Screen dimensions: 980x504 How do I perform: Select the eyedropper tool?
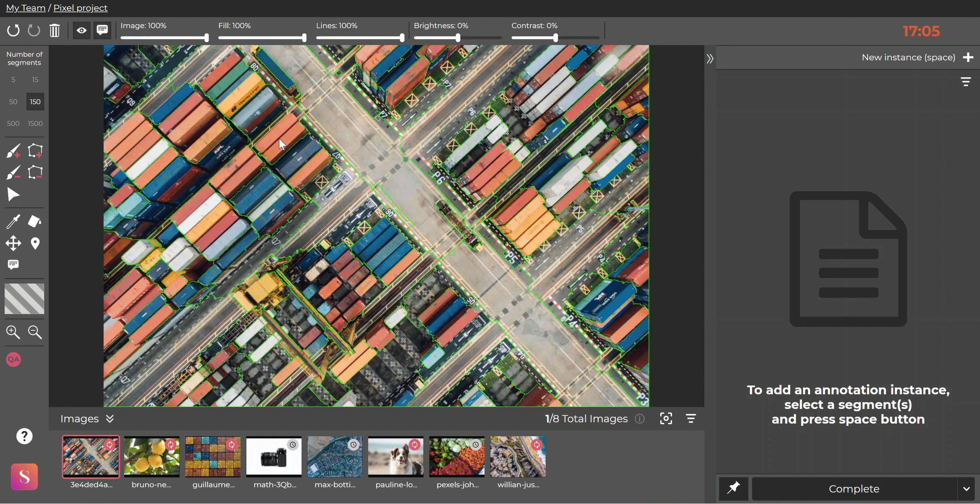[13, 221]
